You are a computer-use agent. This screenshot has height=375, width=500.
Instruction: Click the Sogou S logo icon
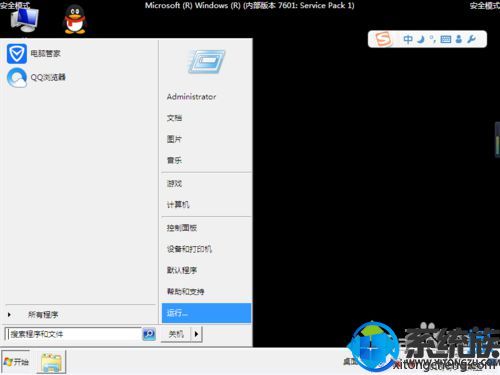(x=383, y=39)
